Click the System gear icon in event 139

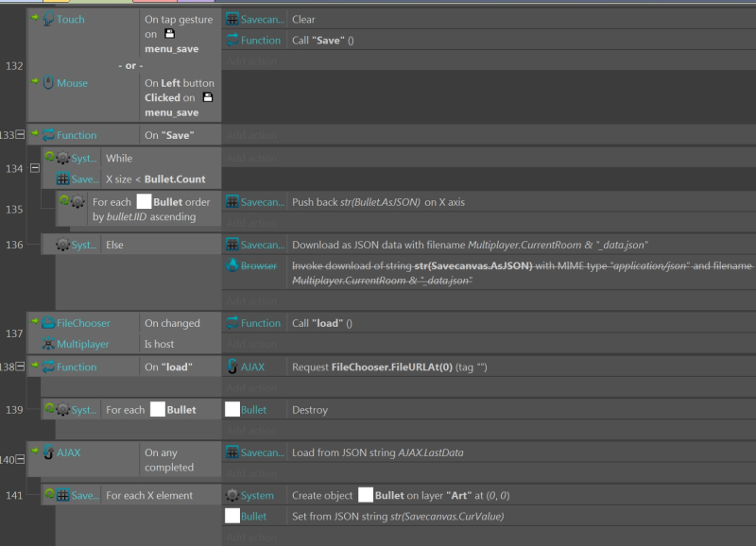[63, 410]
